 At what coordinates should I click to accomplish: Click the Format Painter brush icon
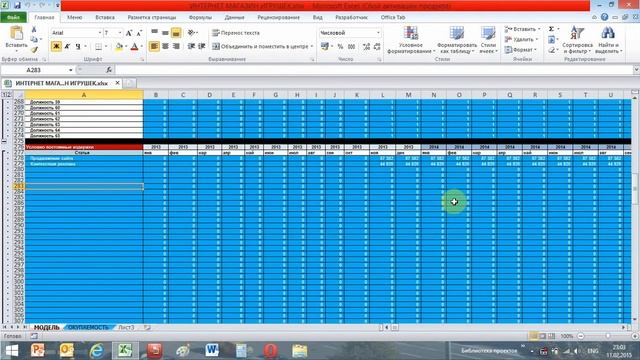(34, 49)
